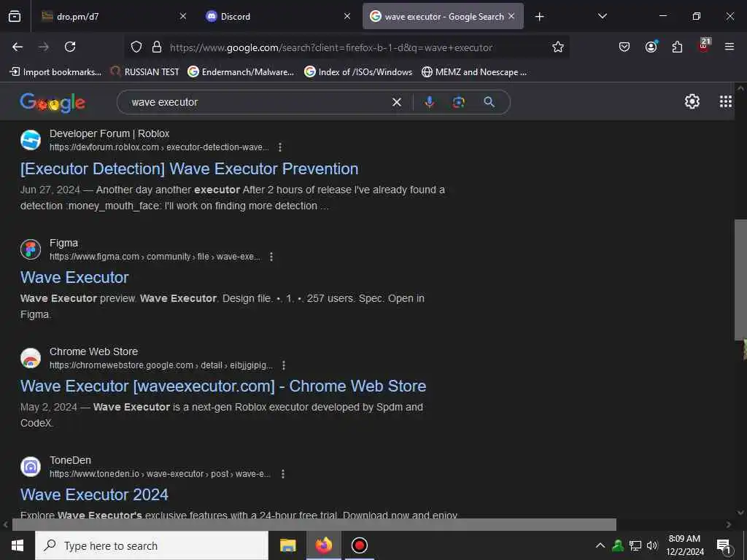Open MEMZ and Noescape bookmark

click(474, 72)
